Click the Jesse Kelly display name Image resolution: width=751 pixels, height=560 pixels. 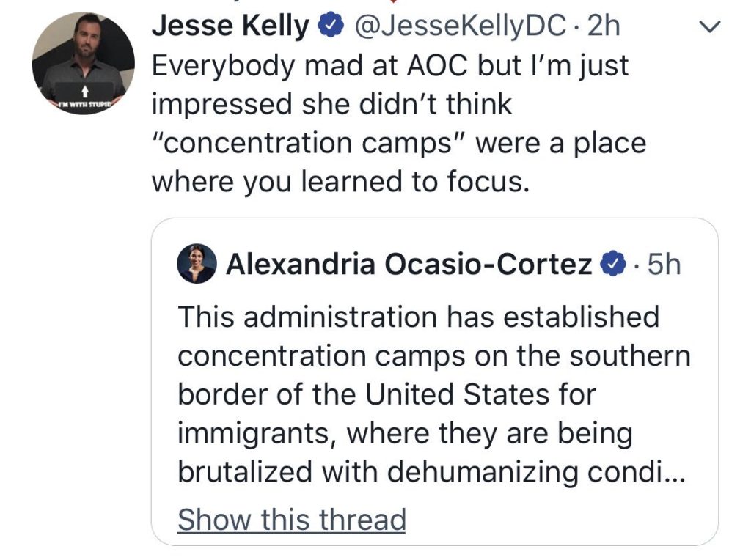pos(230,26)
